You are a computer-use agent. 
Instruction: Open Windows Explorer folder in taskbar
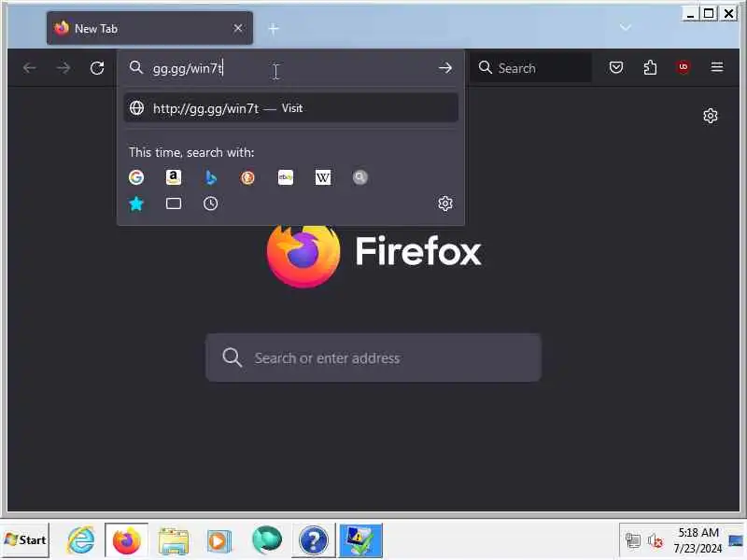(174, 541)
